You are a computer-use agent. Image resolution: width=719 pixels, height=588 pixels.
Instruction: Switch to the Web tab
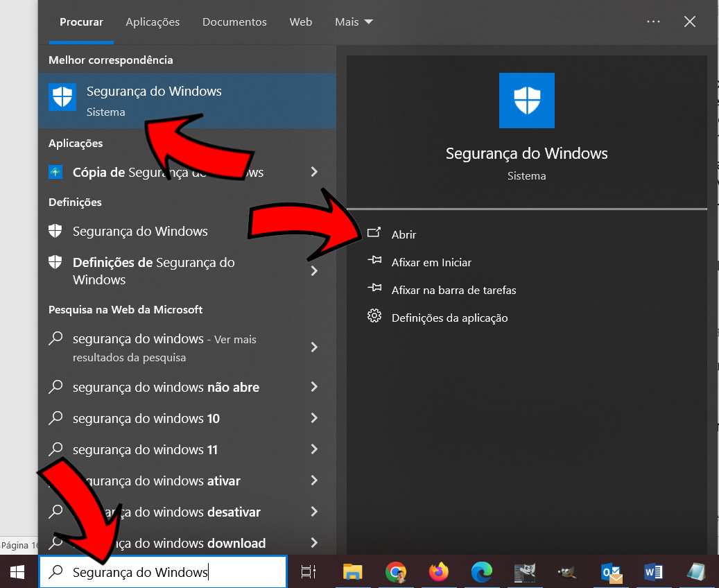point(301,22)
